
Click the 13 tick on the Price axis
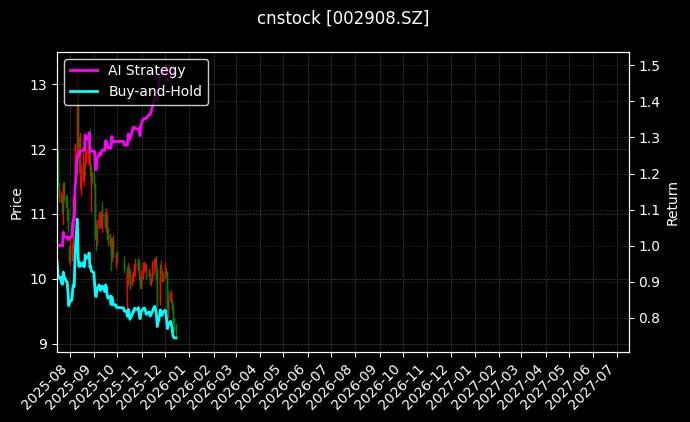[x=40, y=85]
